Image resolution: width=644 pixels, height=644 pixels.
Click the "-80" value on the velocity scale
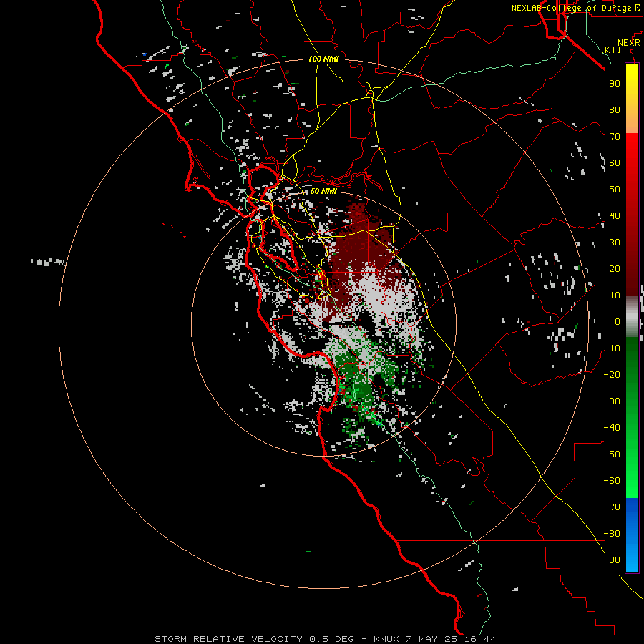pyautogui.click(x=612, y=534)
